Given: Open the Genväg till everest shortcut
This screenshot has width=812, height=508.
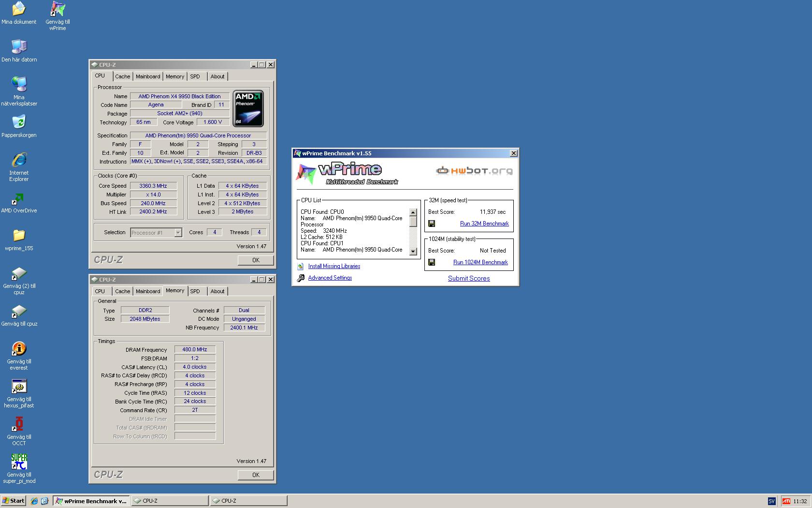Looking at the screenshot, I should [x=19, y=356].
